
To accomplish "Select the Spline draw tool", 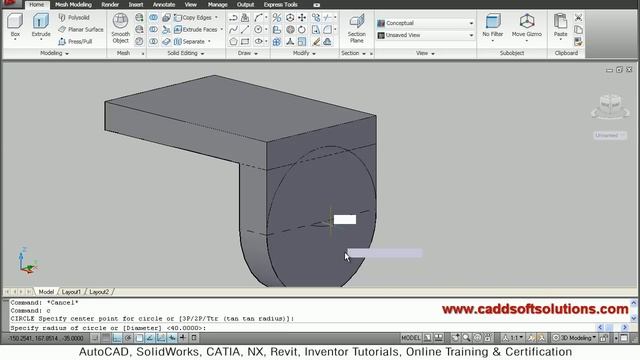I will tap(233, 29).
